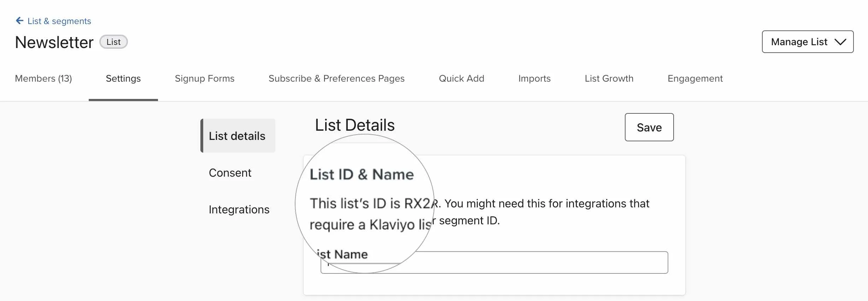Click the Newsletter page title
868x301 pixels.
point(54,42)
